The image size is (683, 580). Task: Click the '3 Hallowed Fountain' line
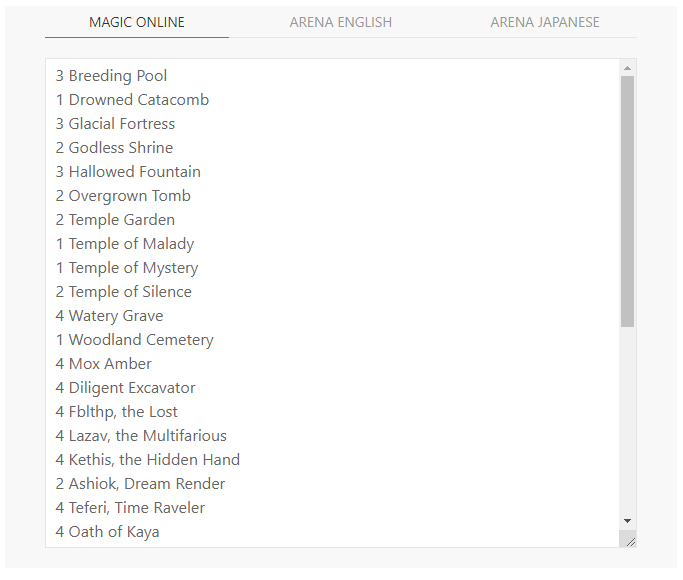128,172
